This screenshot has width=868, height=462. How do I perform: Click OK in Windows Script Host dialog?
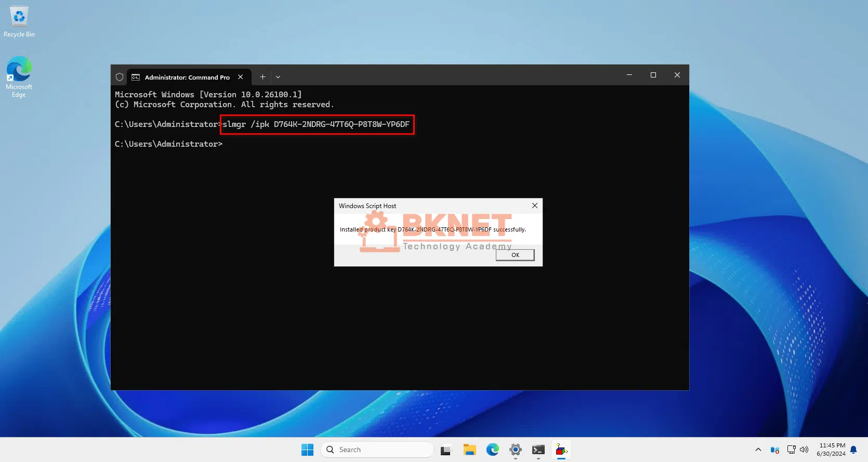[x=515, y=255]
